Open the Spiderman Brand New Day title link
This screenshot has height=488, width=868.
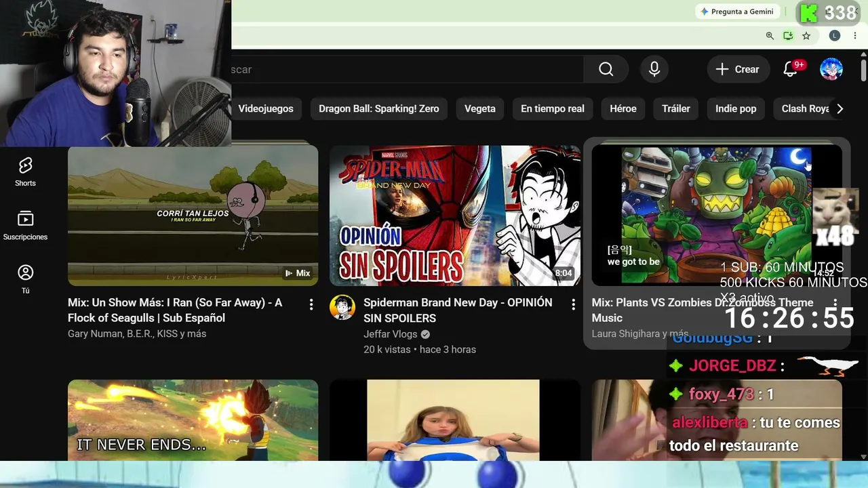pos(458,310)
